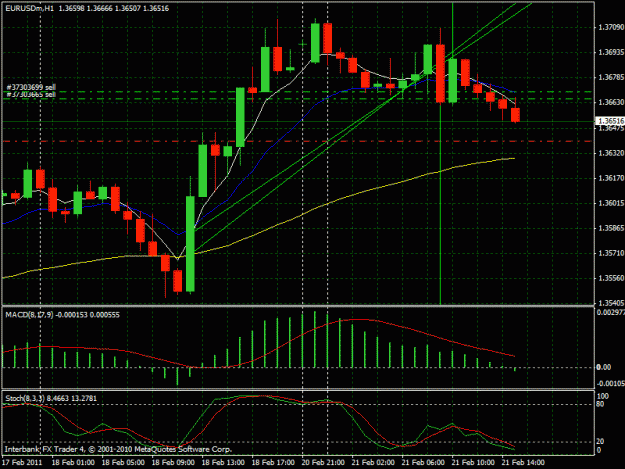Click the 18 Feb 05:00 time label
The width and height of the screenshot is (625, 469).
123,463
